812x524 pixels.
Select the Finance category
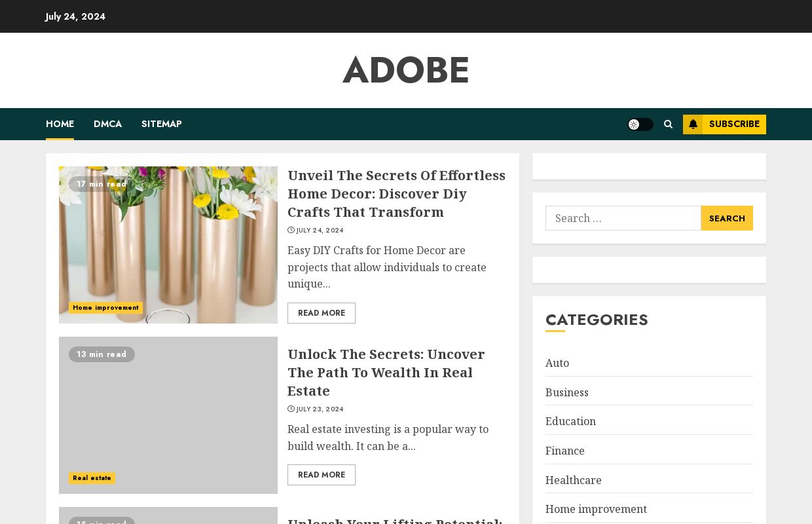[565, 451]
